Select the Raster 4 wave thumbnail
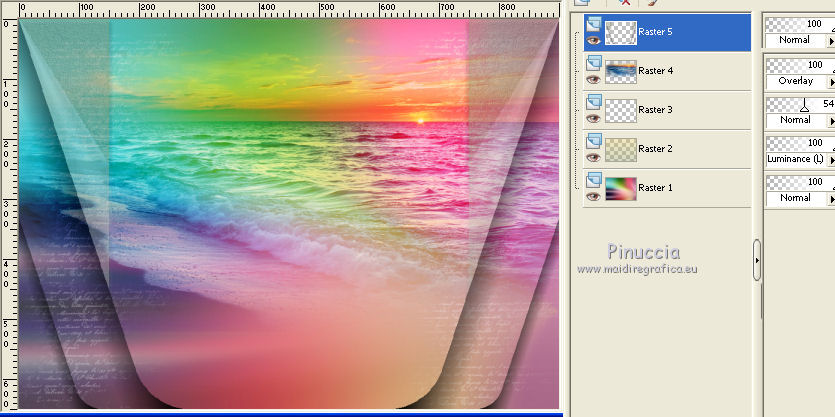The image size is (835, 417). click(x=621, y=71)
